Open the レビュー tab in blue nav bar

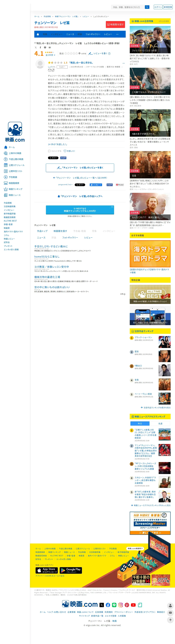click(x=108, y=34)
